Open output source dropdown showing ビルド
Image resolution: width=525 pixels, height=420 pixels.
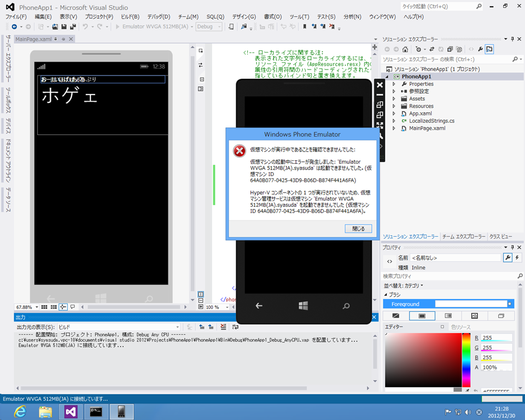click(119, 327)
